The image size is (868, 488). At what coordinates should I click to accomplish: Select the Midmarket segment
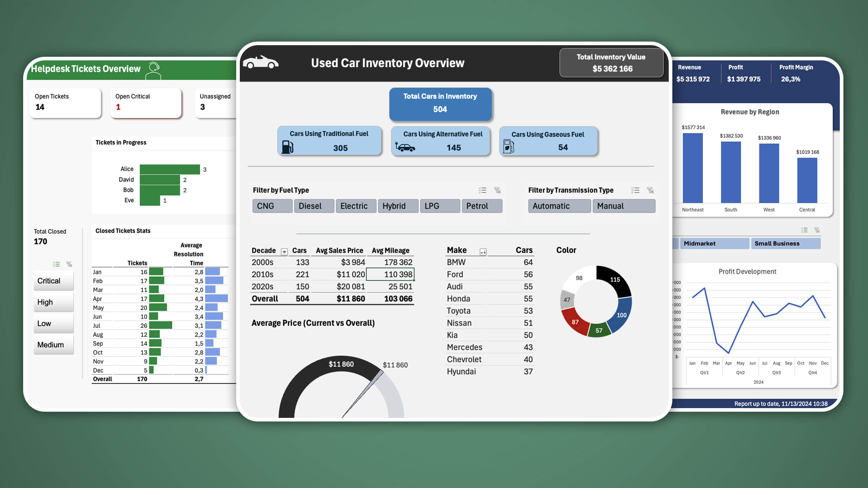[714, 244]
